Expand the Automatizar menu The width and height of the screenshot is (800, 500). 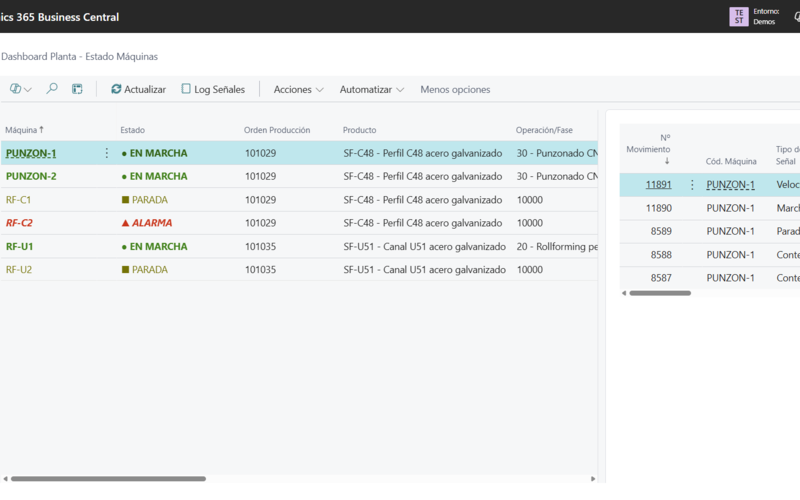(372, 89)
